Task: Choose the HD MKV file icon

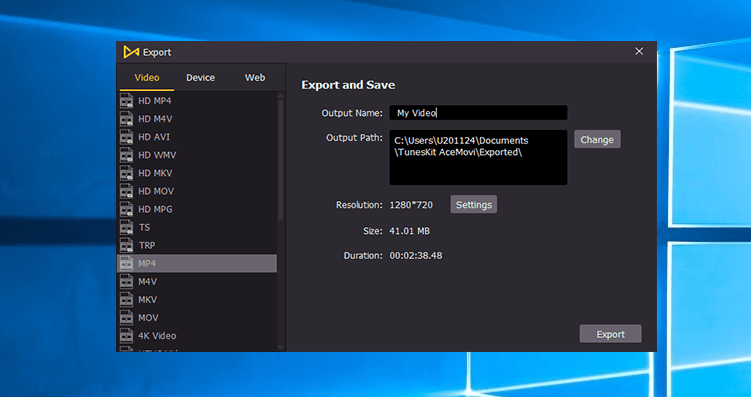Action: pyautogui.click(x=126, y=173)
